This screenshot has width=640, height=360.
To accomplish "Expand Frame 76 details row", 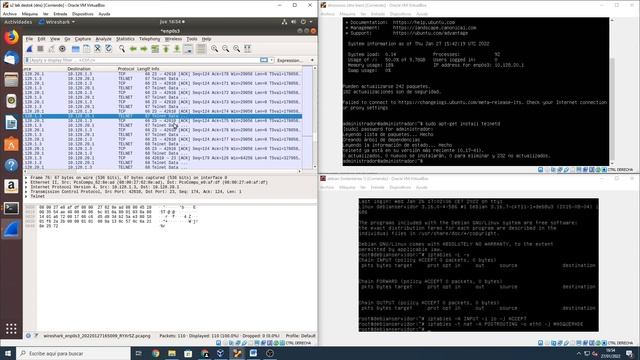I will [x=26, y=178].
